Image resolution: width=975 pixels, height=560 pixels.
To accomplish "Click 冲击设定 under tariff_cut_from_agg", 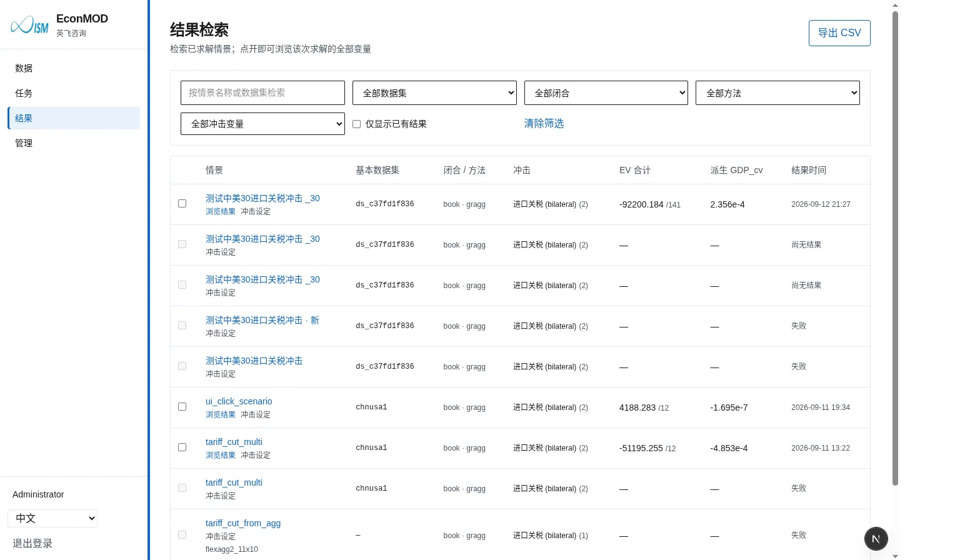I will click(x=221, y=536).
